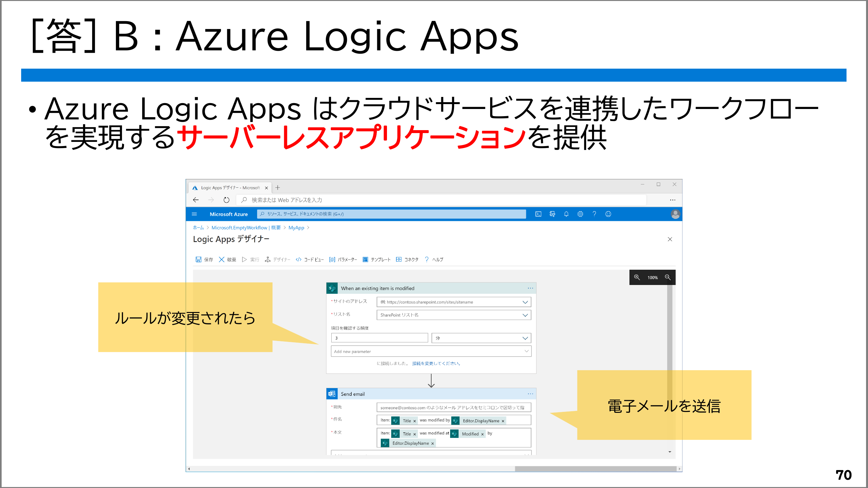
Task: Switch to Code view
Action: pos(309,259)
